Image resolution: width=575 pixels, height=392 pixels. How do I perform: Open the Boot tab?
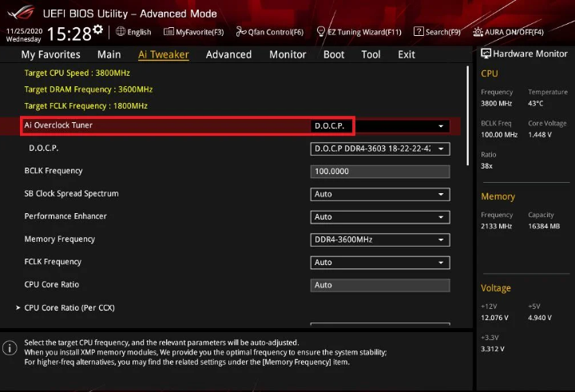coord(334,54)
